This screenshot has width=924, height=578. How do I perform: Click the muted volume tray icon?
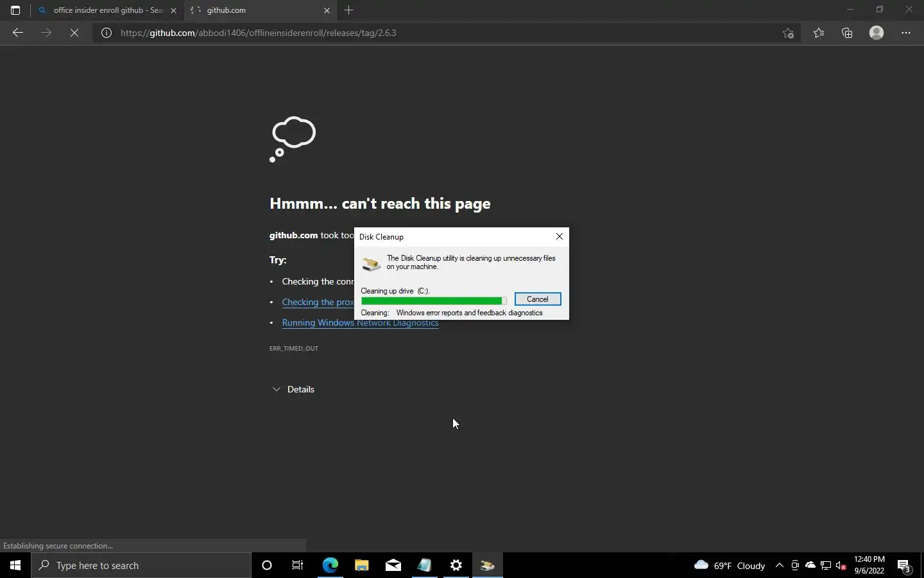click(841, 565)
